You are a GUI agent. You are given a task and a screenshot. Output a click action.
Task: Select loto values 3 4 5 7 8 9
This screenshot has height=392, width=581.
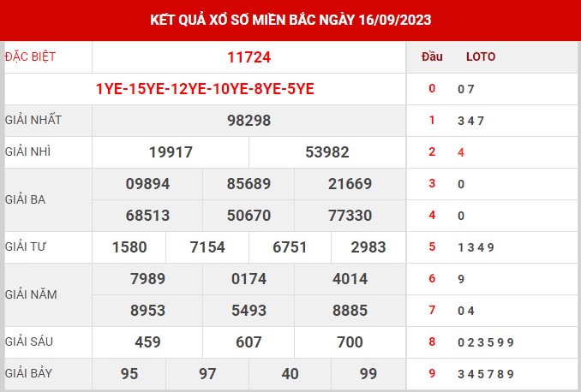click(486, 374)
